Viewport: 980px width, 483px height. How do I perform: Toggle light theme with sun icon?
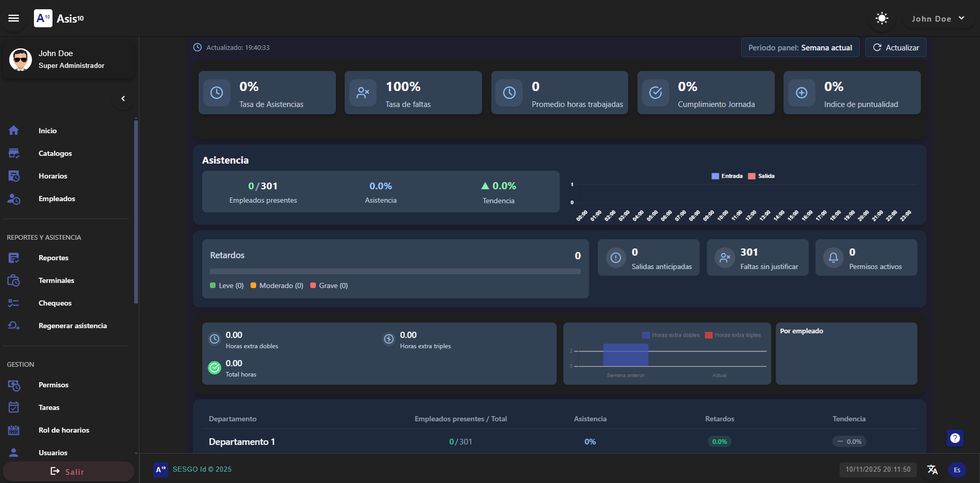882,19
